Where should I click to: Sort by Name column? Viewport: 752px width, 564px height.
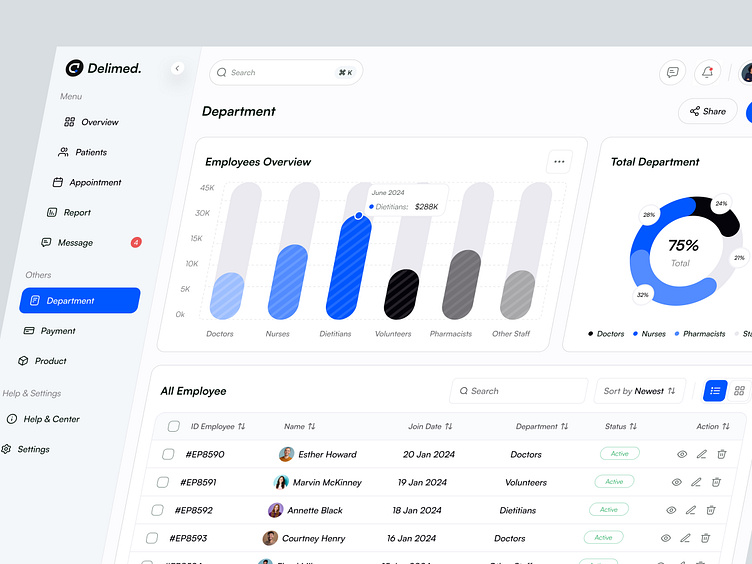(x=300, y=426)
